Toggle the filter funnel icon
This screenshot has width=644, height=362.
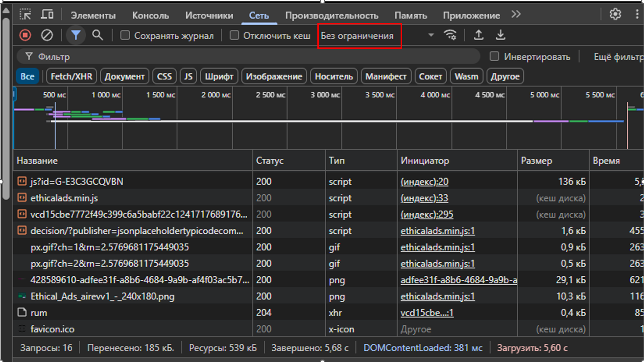(x=76, y=35)
